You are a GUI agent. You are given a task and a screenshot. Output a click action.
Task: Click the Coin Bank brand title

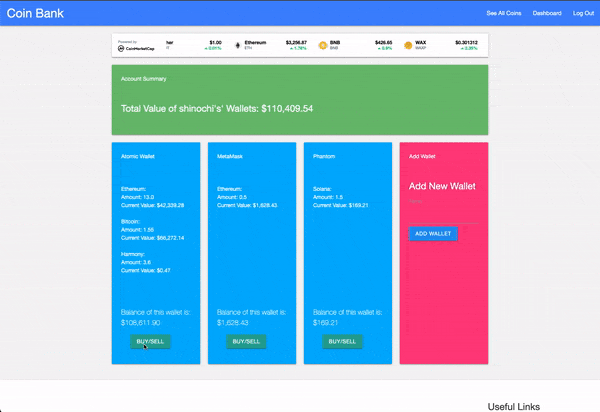[x=34, y=13]
